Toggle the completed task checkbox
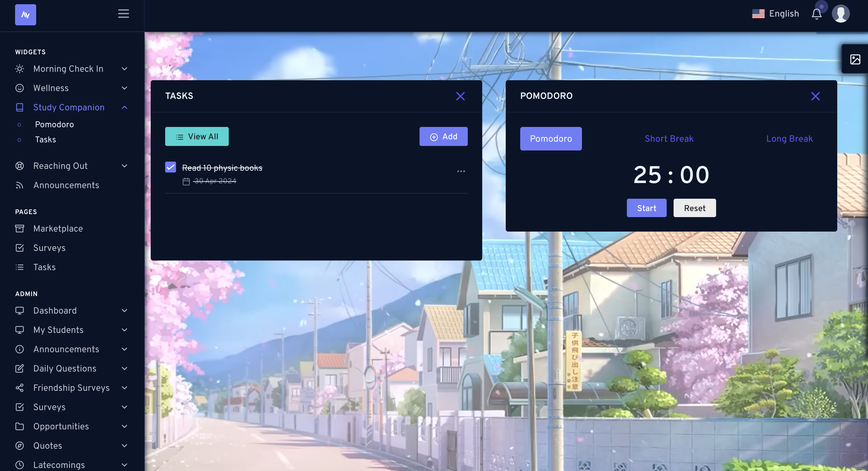Screen dimensions: 868x471 [170, 167]
